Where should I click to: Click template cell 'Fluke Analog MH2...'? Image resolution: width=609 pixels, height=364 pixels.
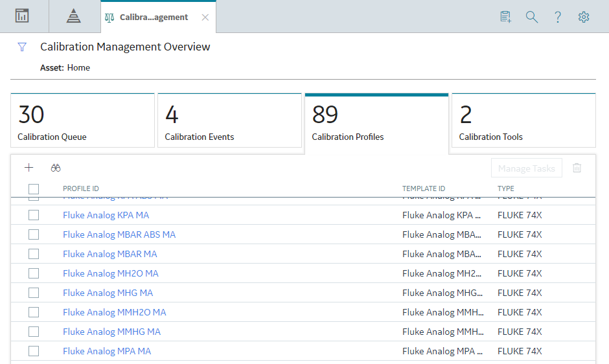tap(442, 273)
